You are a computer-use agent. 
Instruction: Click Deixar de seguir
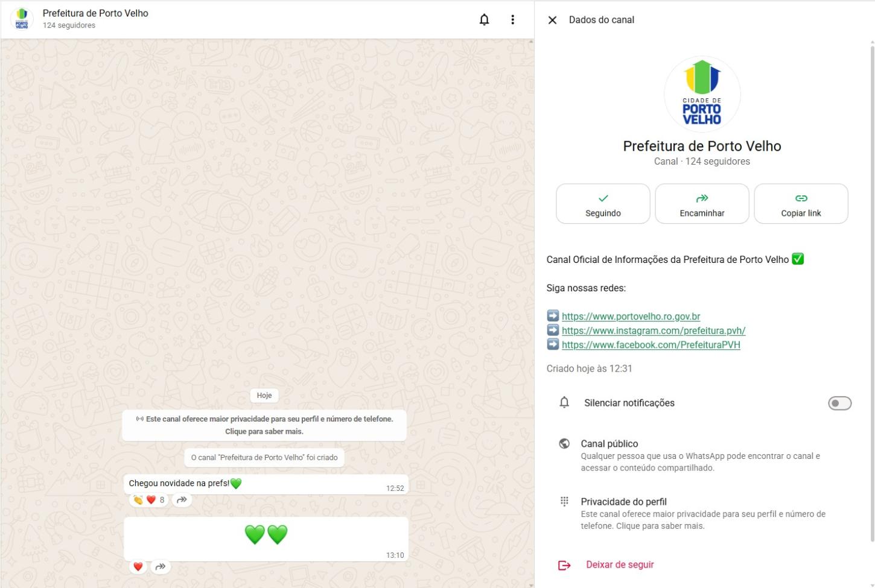[620, 564]
